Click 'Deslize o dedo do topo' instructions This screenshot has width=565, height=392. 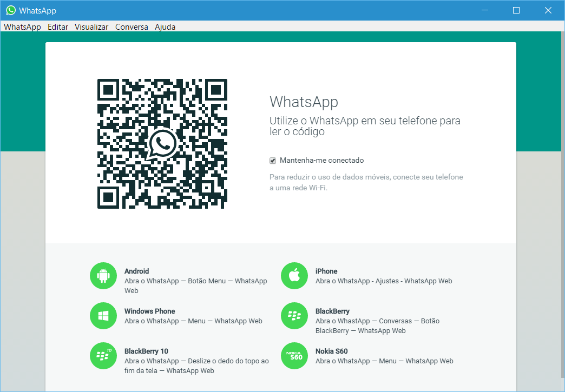point(197,366)
